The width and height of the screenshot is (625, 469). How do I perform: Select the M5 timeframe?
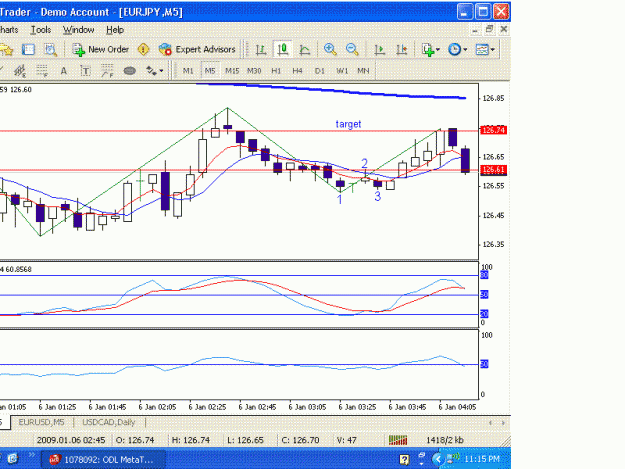point(210,71)
